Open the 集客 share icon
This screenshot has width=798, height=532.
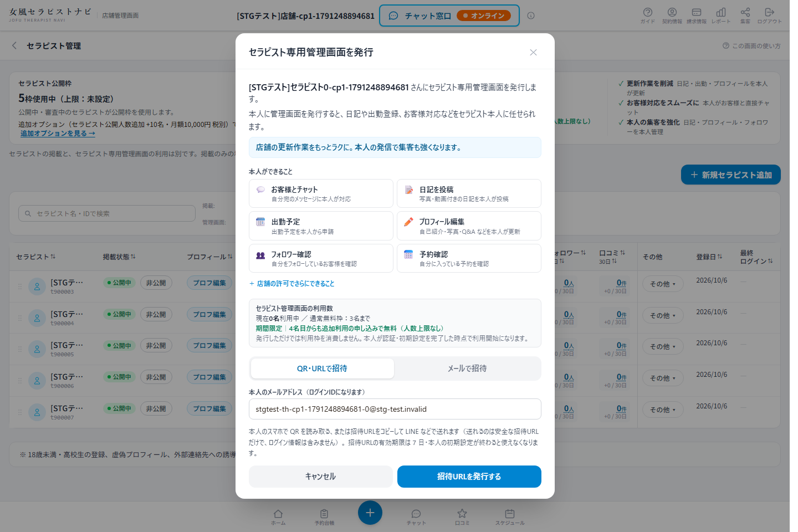click(745, 15)
